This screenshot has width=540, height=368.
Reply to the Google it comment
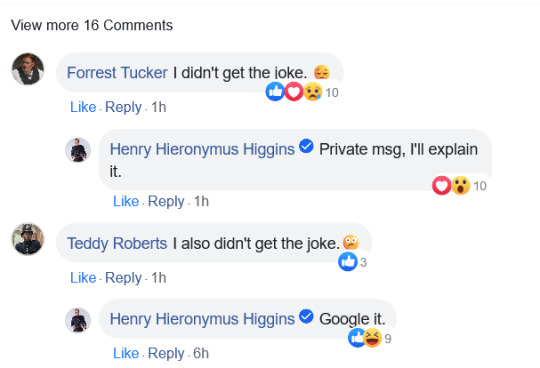[x=166, y=353]
